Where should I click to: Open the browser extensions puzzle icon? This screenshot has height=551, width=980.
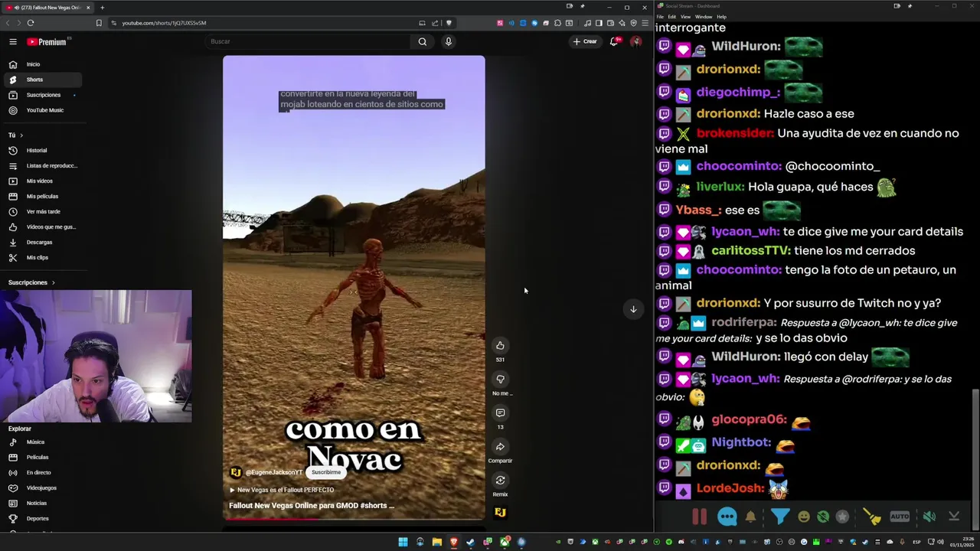point(557,23)
